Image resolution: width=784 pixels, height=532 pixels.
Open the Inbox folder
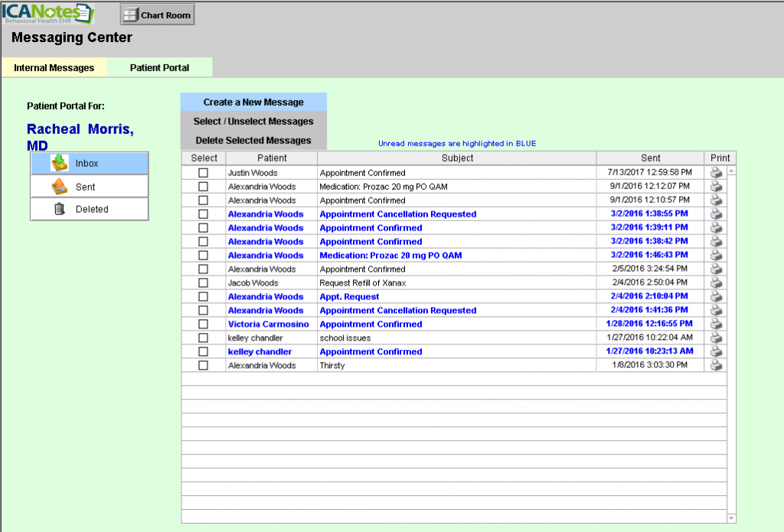coord(90,163)
